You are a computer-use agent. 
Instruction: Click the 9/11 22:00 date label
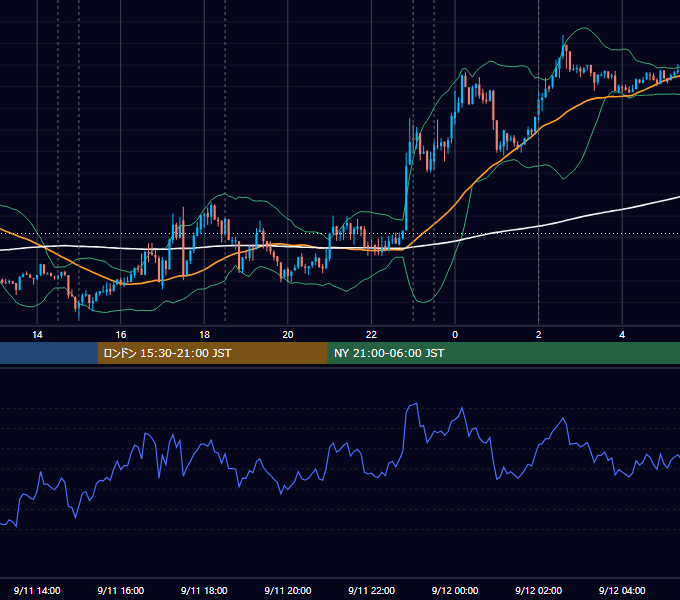371,590
